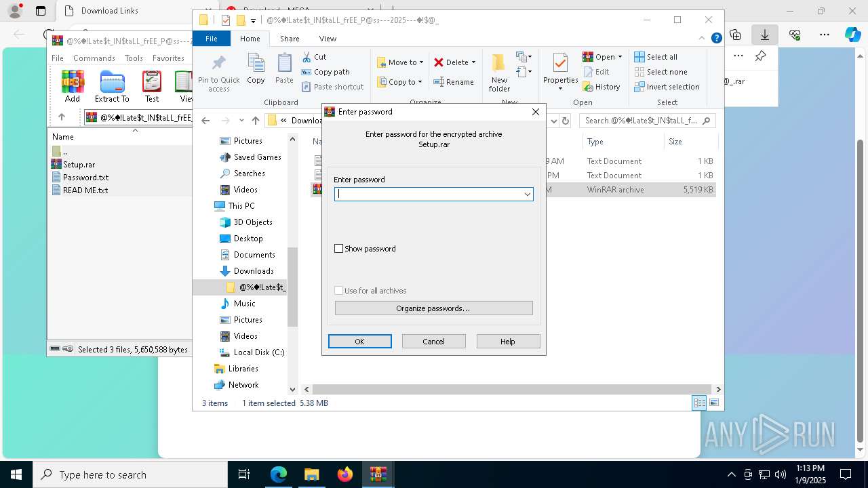Open Microsoft Edge from the taskbar
The height and width of the screenshot is (488, 868).
[279, 474]
